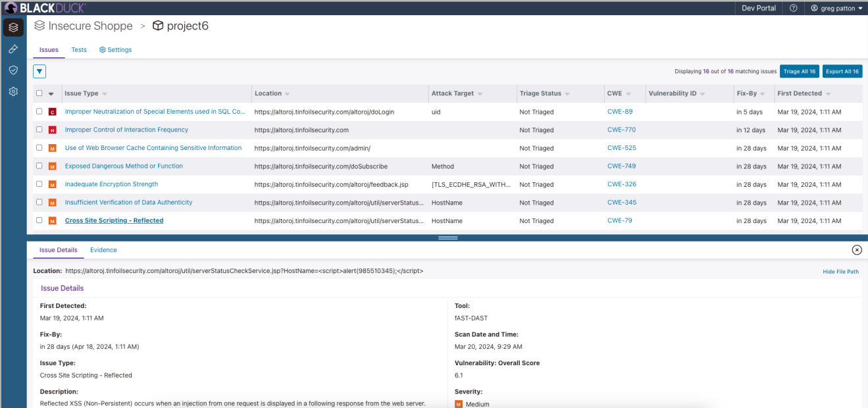Click the layers icon in left sidebar

pyautogui.click(x=13, y=28)
